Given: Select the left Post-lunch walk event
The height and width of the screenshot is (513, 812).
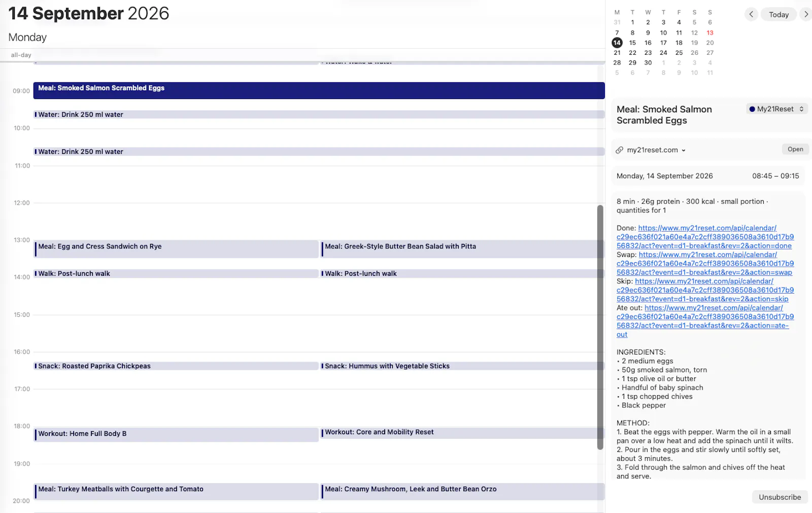Looking at the screenshot, I should 176,273.
